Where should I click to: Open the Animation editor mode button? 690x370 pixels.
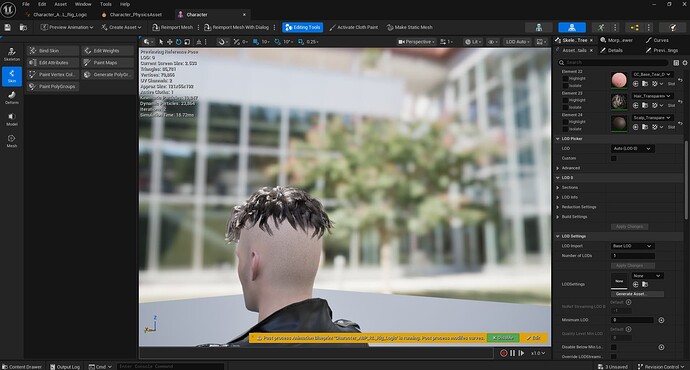click(x=601, y=27)
